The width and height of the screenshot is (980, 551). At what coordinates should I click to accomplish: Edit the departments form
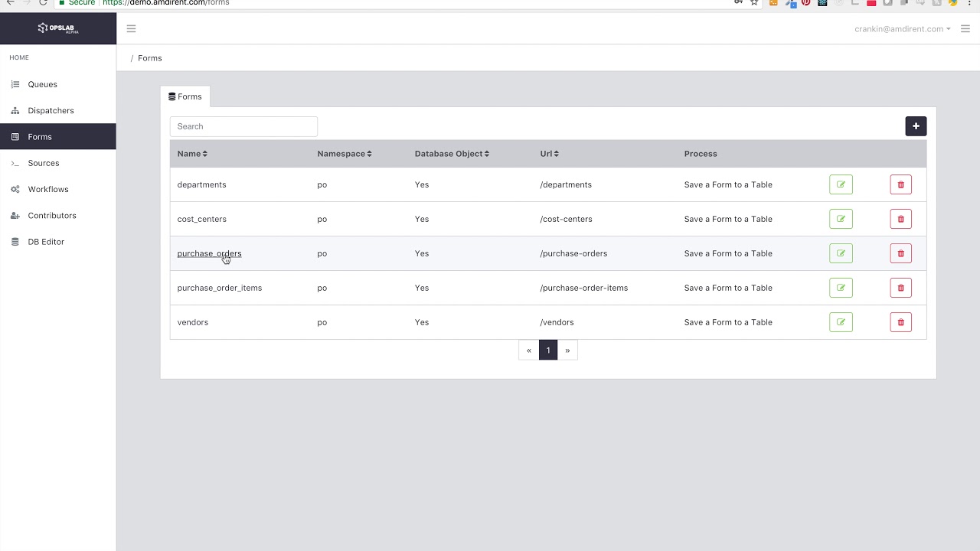coord(841,184)
